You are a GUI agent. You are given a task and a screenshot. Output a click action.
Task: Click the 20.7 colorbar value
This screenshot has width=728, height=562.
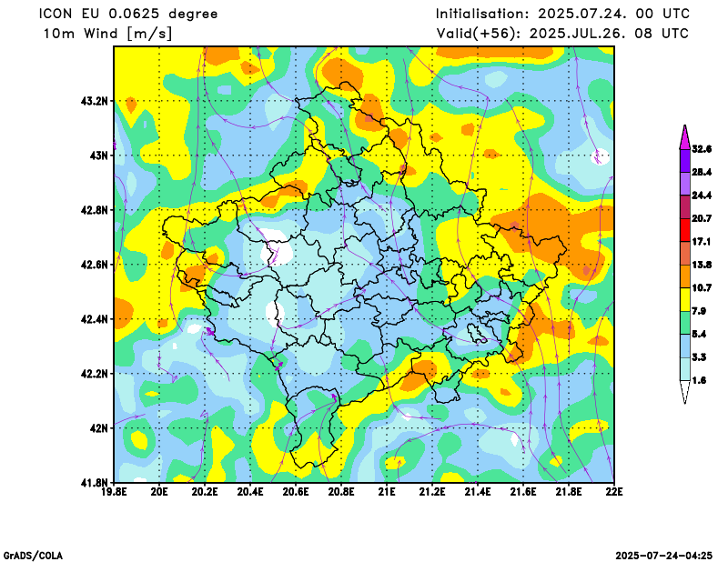tap(702, 218)
